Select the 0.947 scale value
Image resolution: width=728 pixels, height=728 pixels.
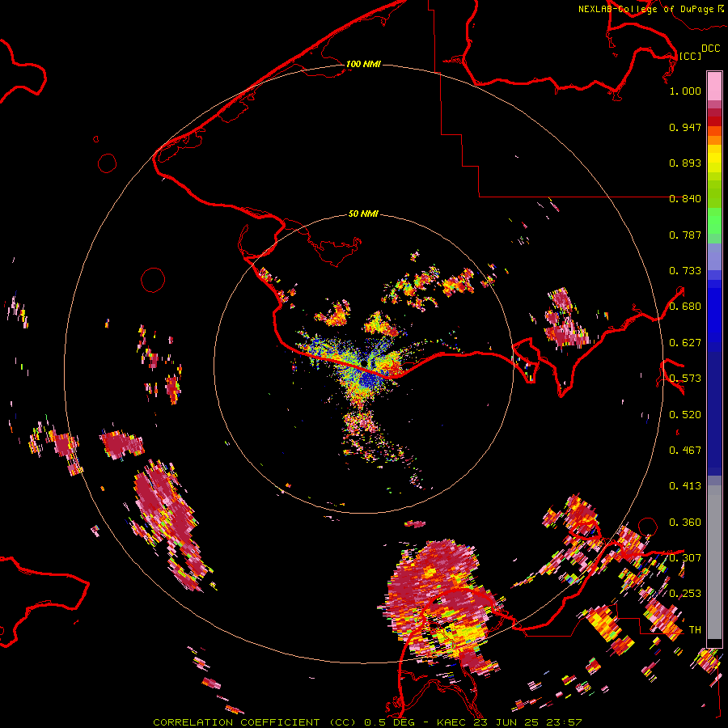point(685,127)
